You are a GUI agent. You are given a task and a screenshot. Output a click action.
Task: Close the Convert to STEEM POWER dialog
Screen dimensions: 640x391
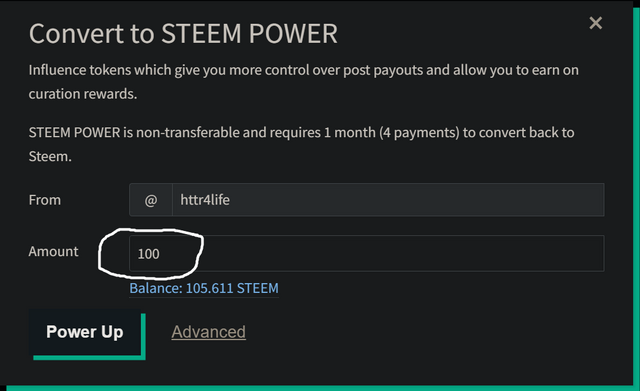click(x=596, y=23)
